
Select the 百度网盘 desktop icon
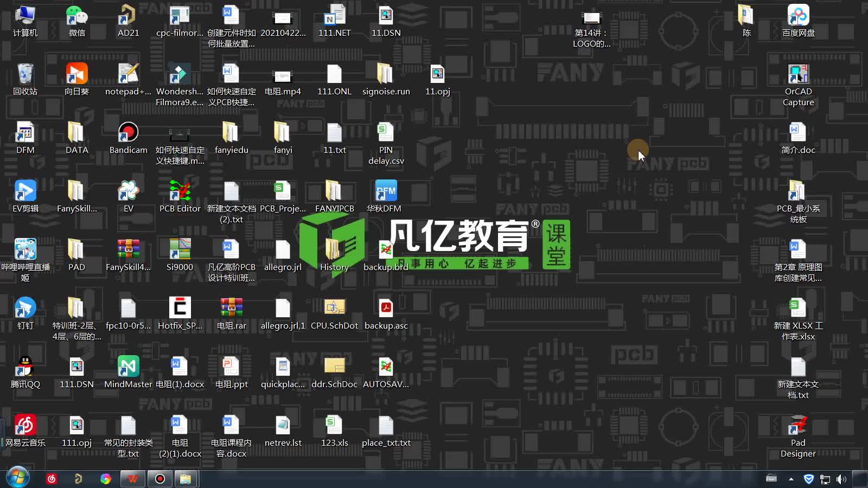pos(798,16)
